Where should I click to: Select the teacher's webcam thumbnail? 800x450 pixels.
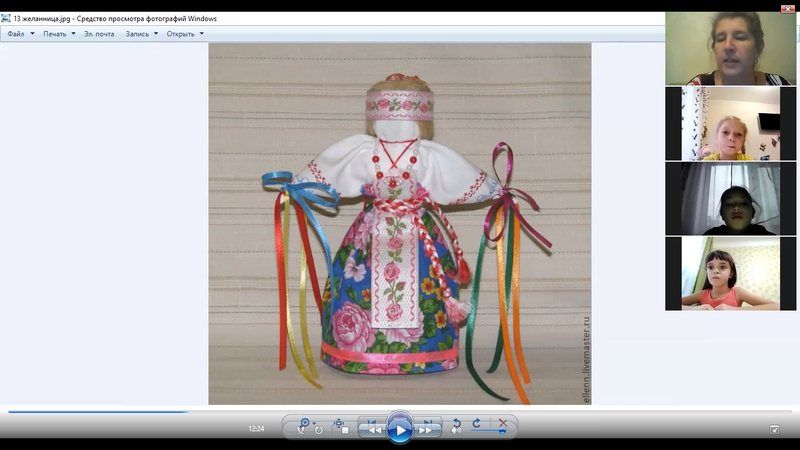[x=730, y=48]
